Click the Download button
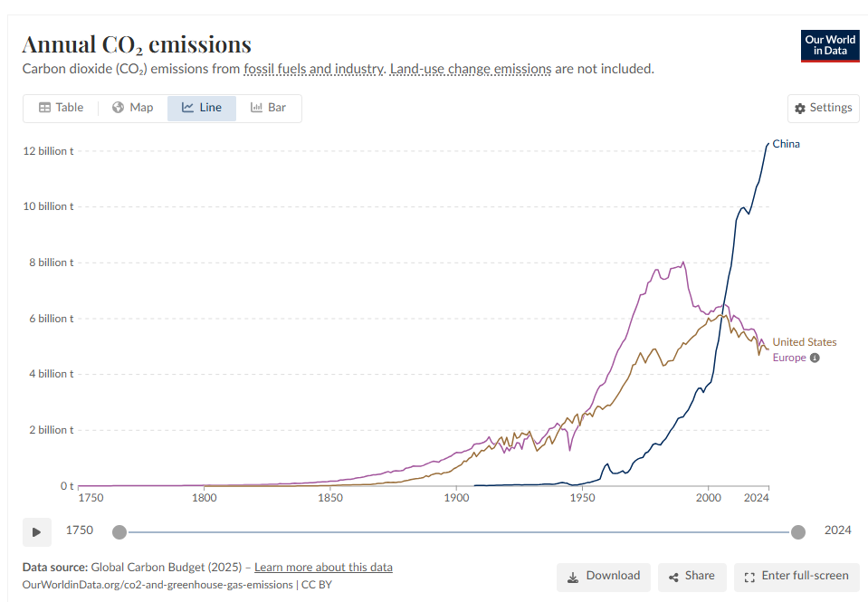The image size is (868, 602). click(603, 576)
